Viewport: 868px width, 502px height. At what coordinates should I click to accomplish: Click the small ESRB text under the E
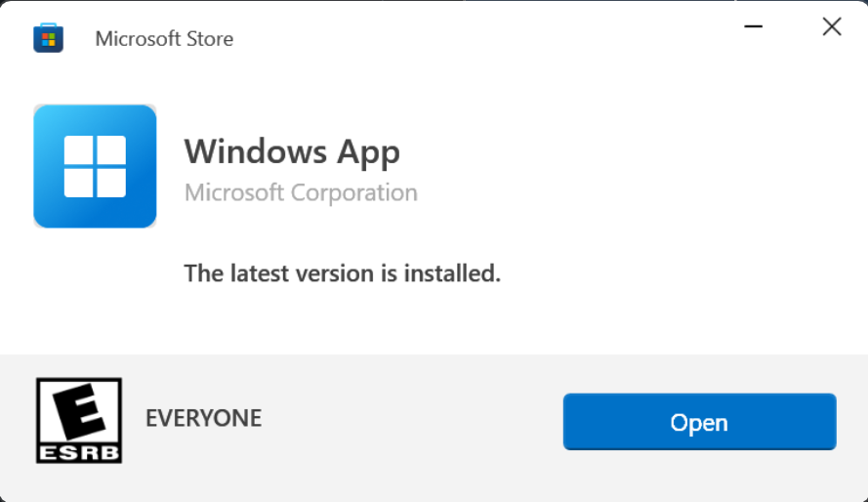click(79, 453)
